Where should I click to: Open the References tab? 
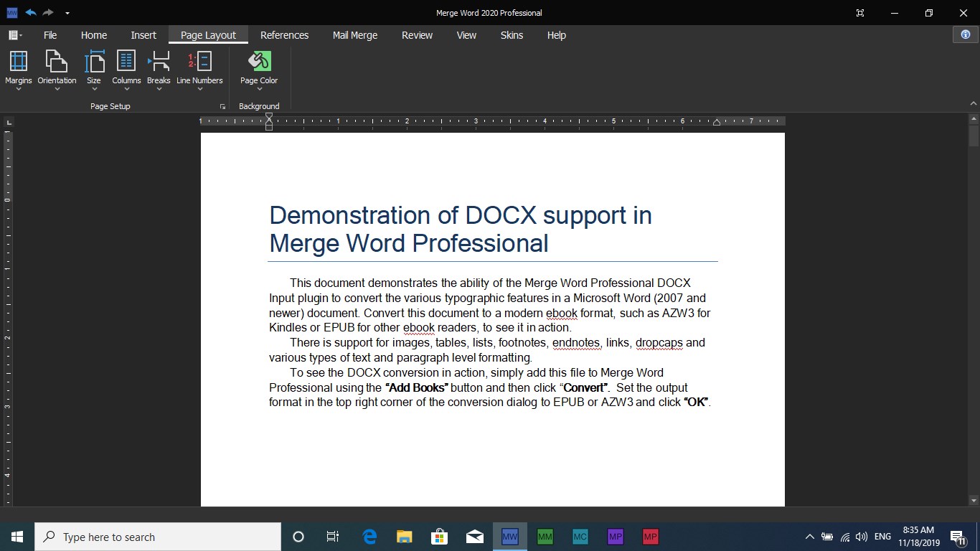pyautogui.click(x=284, y=35)
